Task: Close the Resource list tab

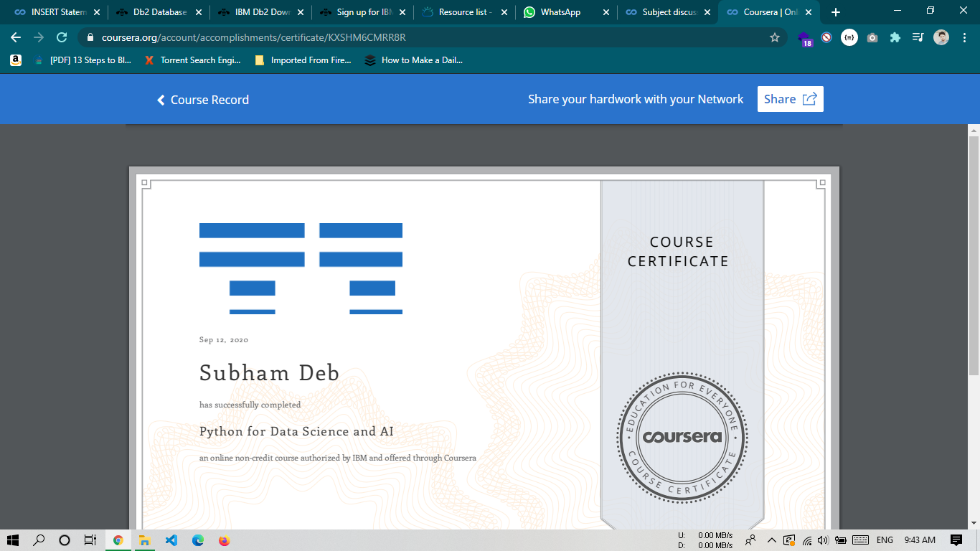Action: 504,12
